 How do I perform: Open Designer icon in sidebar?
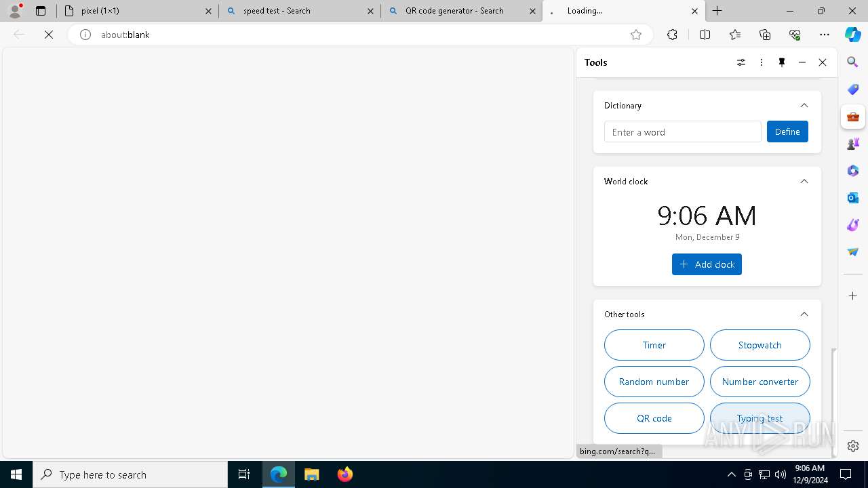pyautogui.click(x=853, y=225)
